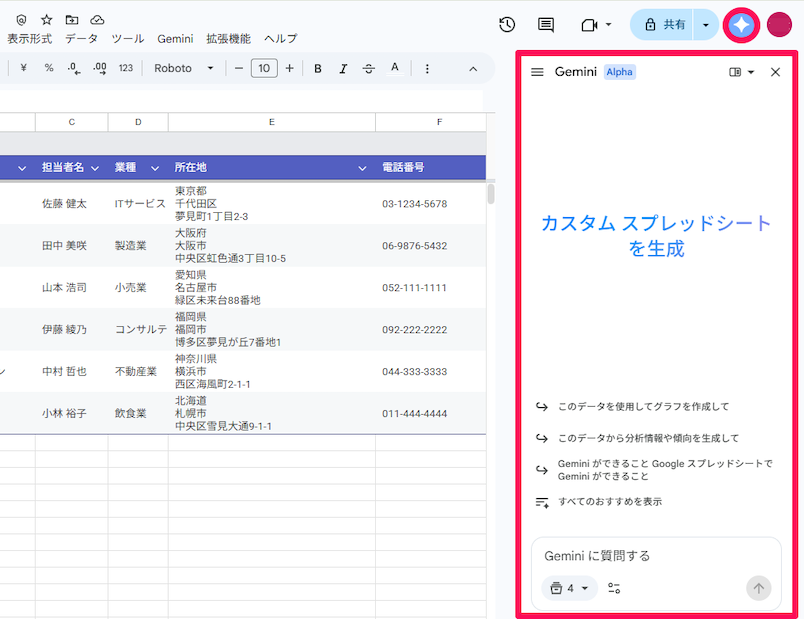Viewport: 804px width, 619px height.
Task: Open the account profile avatar
Action: tap(779, 25)
